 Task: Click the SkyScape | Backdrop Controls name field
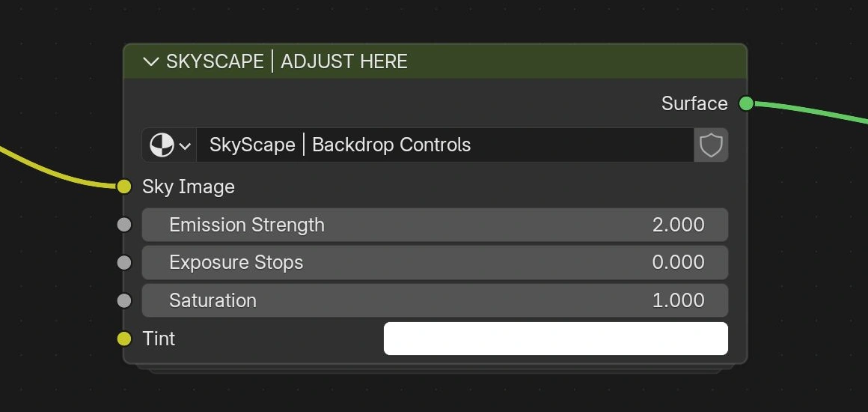pos(445,145)
